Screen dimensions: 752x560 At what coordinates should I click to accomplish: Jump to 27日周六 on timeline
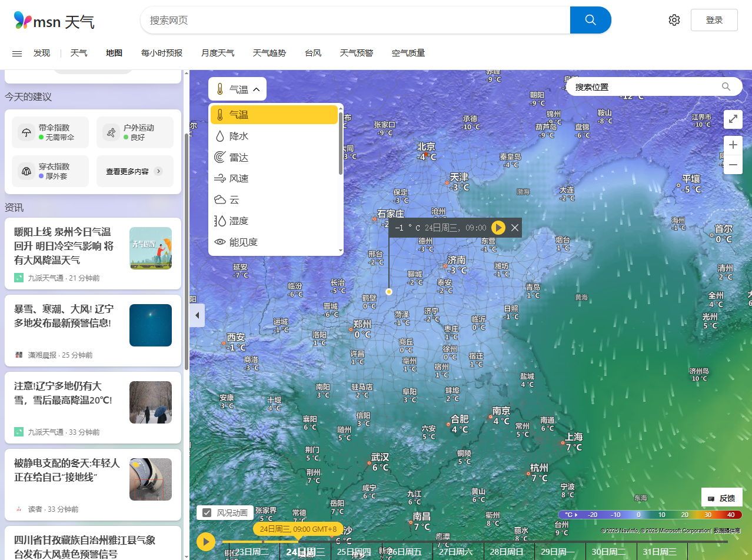pyautogui.click(x=456, y=552)
